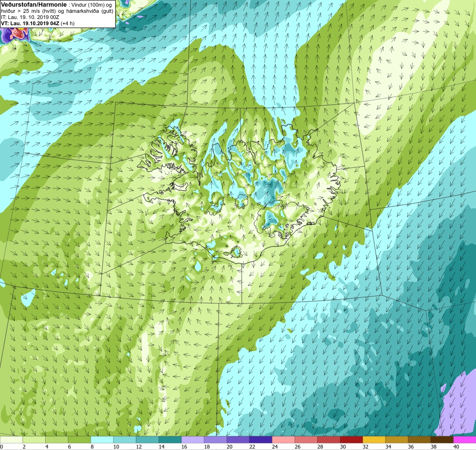Select the 36–38 m/s brown legend swatch
Image resolution: width=476 pixels, height=450 pixels.
pos(419,440)
